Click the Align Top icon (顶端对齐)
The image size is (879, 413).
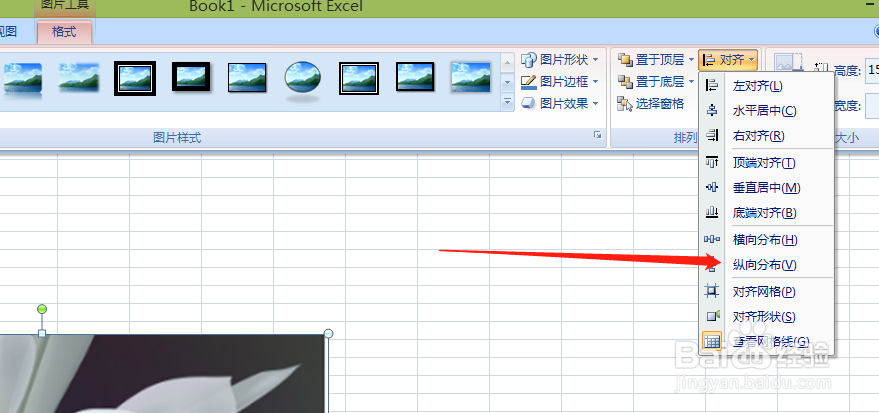[712, 163]
